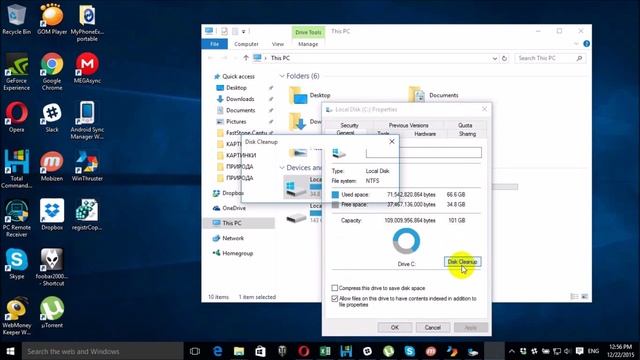Click OK in the Properties dialog
640x360 pixels.
coord(395,327)
